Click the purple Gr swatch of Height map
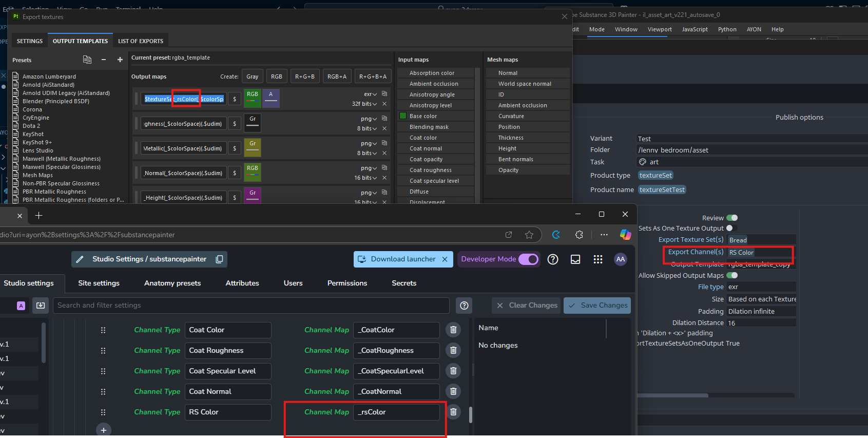Viewport: 868px width, 438px height. coord(253,196)
